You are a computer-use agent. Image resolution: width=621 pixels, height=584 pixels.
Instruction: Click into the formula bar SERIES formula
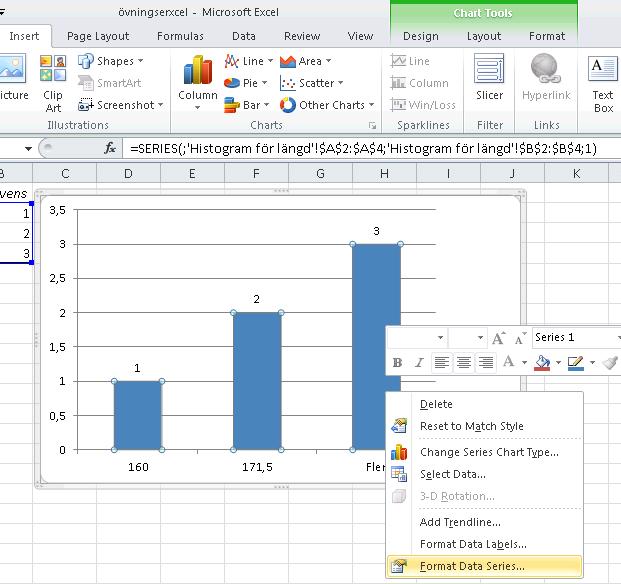[x=363, y=148]
